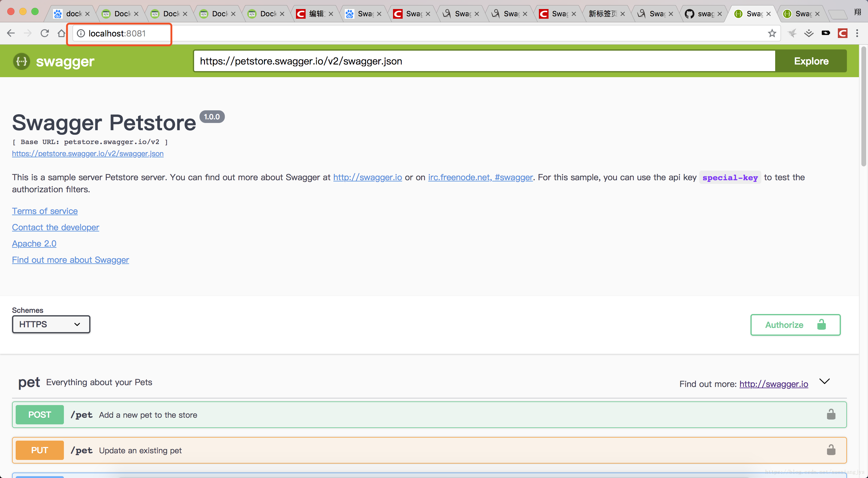Expand the POST /pet operation
Viewport: 868px width, 478px height.
(x=429, y=415)
